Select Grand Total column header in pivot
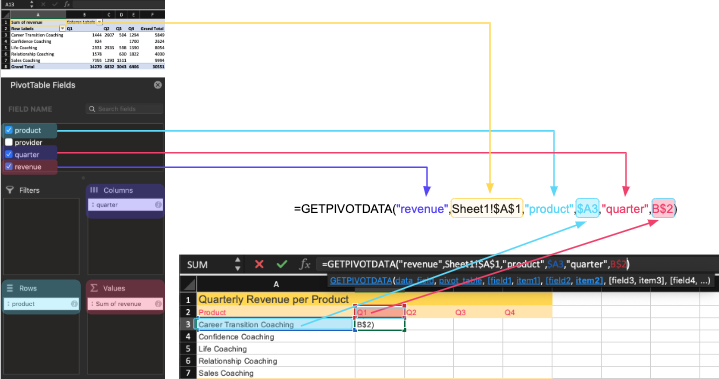Screen dimensions: 719x379 pyautogui.click(x=152, y=28)
